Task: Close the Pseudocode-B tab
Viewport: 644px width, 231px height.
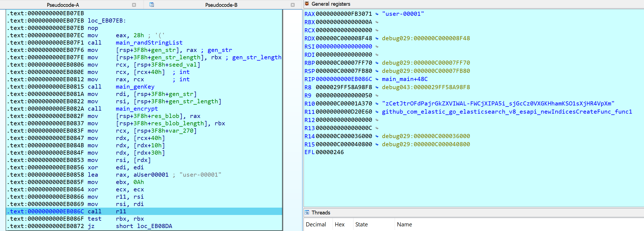Action: coord(293,5)
